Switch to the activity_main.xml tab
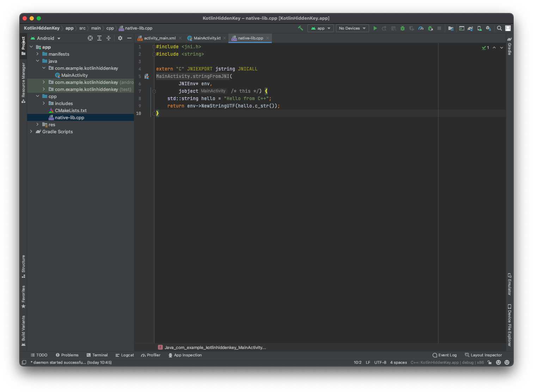This screenshot has height=392, width=533. coord(159,38)
